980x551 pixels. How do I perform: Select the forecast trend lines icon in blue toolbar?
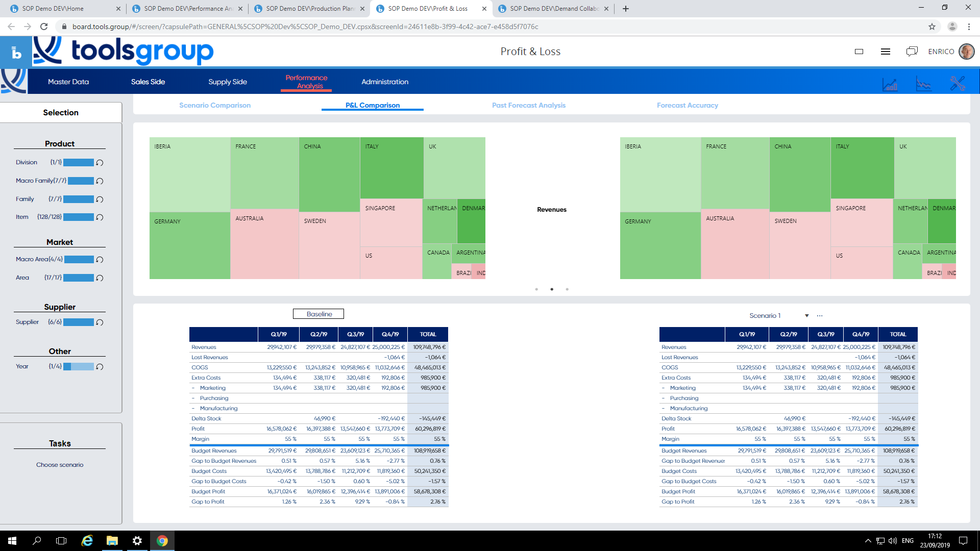pyautogui.click(x=924, y=84)
